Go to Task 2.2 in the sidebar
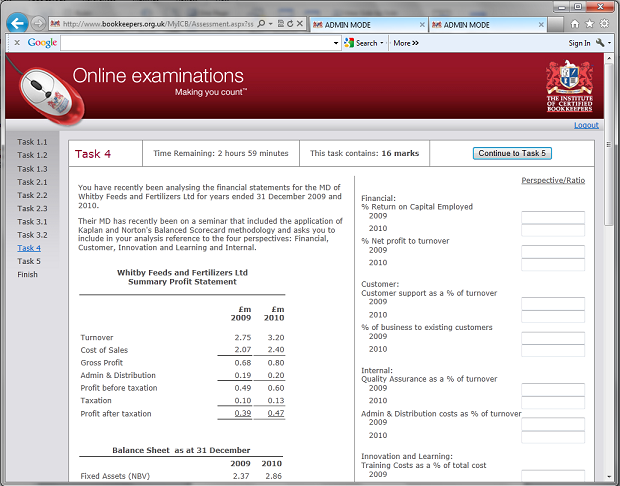This screenshot has height=486, width=620. pos(32,195)
